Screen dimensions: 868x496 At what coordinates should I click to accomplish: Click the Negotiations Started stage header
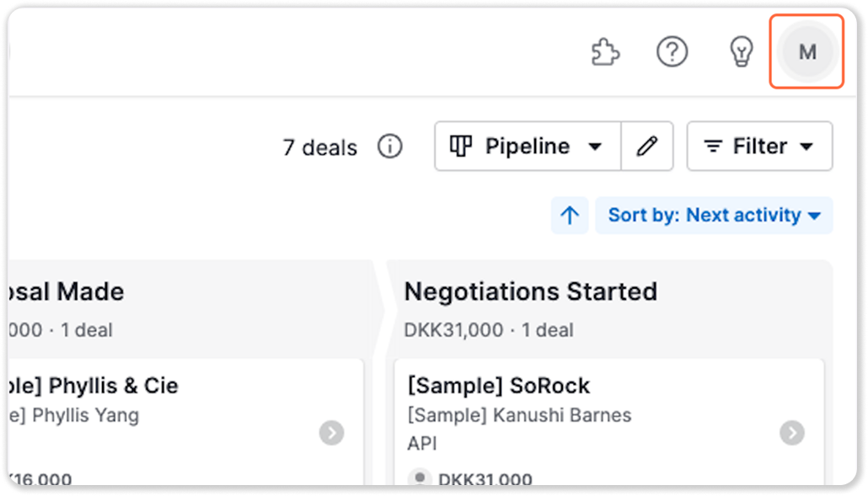coord(530,291)
